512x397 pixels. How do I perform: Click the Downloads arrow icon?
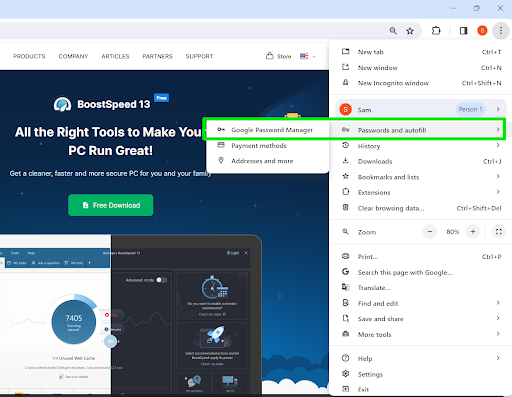point(346,161)
